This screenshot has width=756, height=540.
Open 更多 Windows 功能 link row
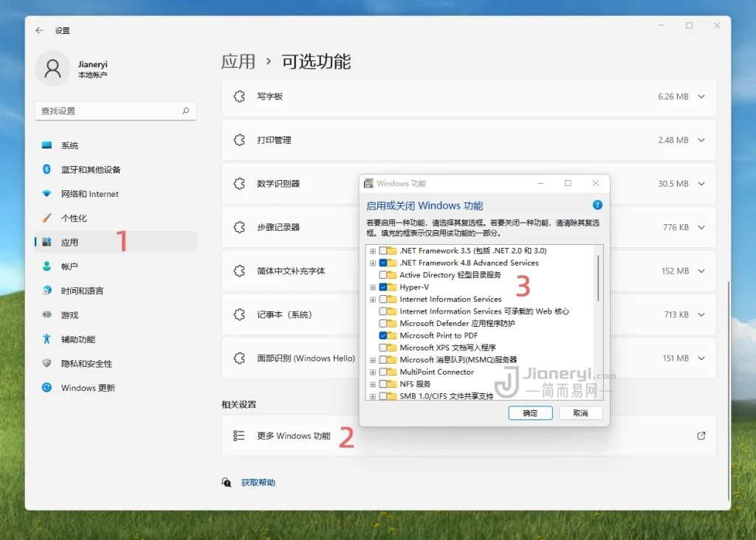(469, 435)
